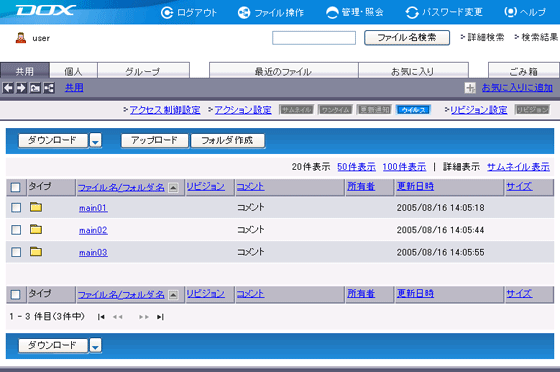Image resolution: width=560 pixels, height=372 pixels.
Task: Switch to 50件表示 view
Action: (356, 167)
